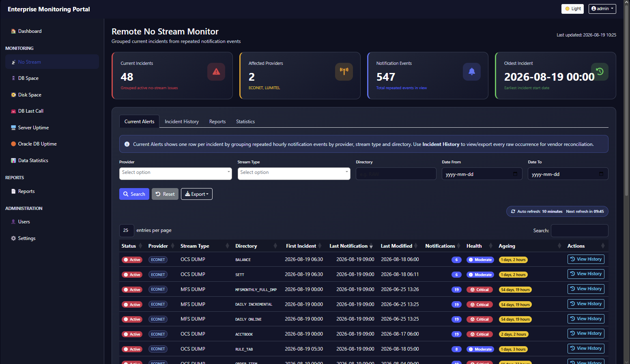Sort by the First Incident column header
The height and width of the screenshot is (364, 630).
(303, 246)
